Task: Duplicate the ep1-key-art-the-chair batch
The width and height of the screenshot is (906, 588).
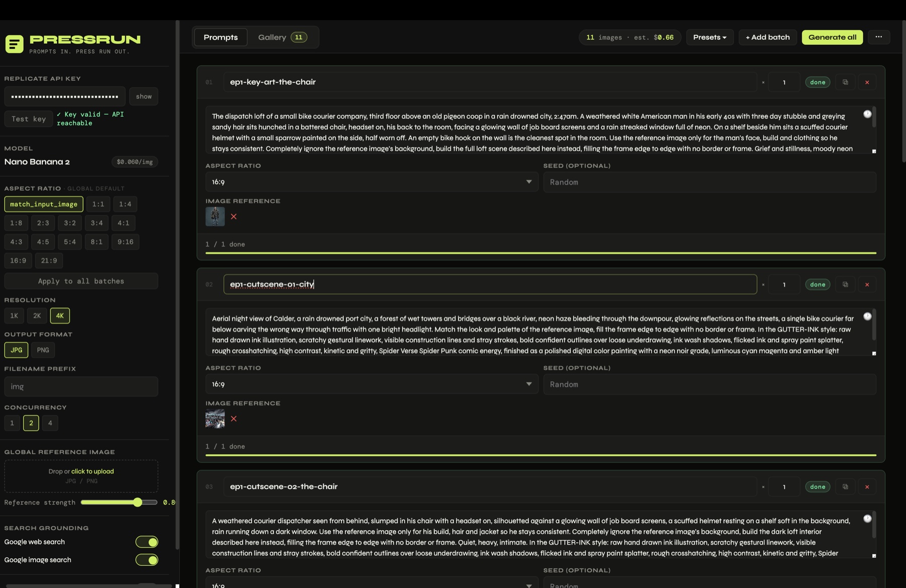Action: click(x=845, y=82)
